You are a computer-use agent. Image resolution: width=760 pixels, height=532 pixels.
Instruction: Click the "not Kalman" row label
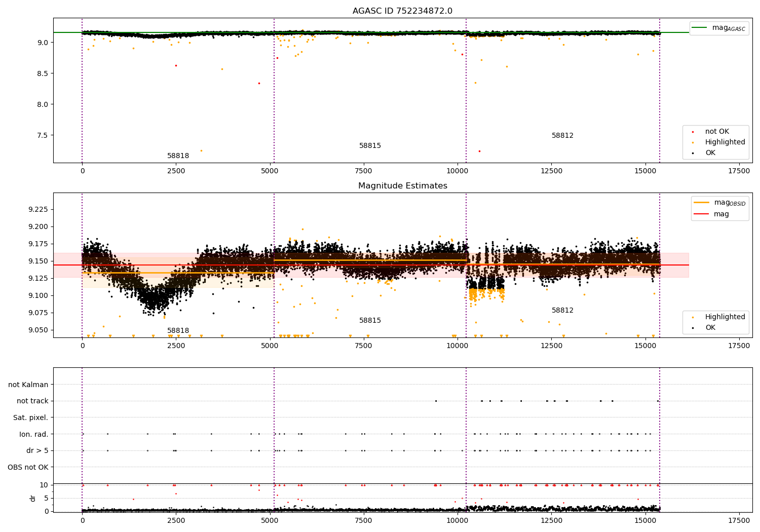[x=28, y=385]
